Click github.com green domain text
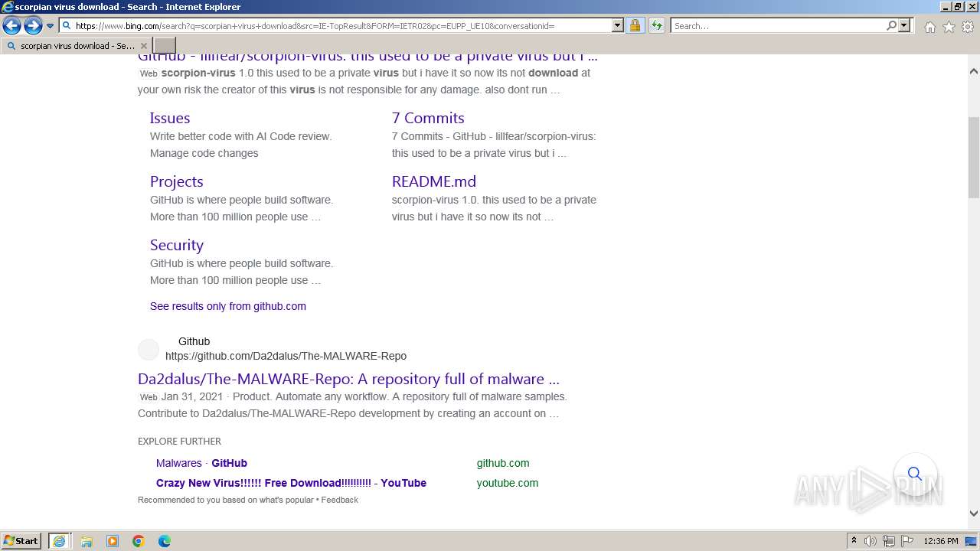 coord(503,463)
